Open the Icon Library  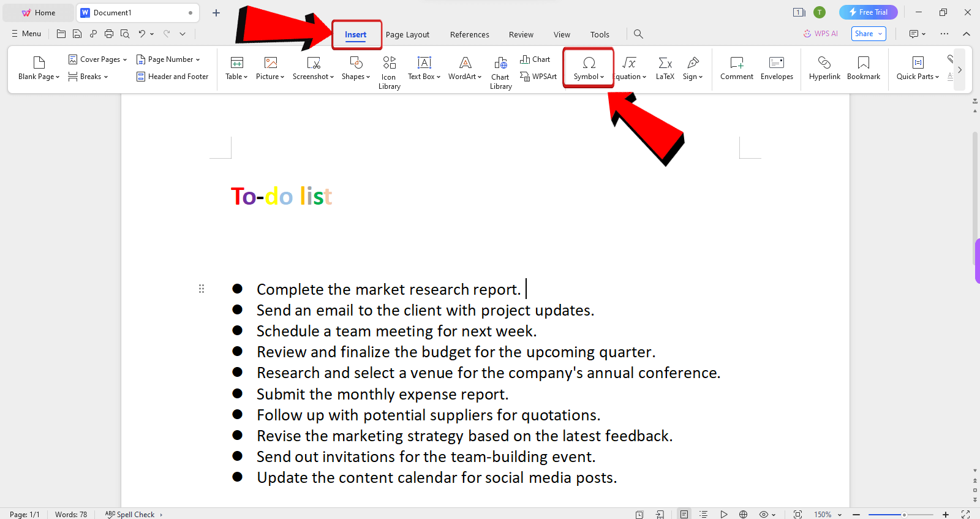pos(389,73)
